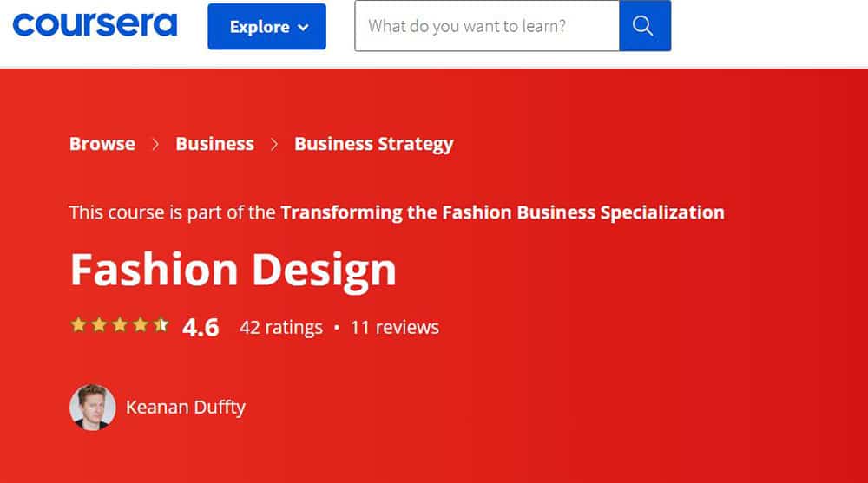Click the 4.6 rating score
The width and height of the screenshot is (868, 483).
coord(201,327)
